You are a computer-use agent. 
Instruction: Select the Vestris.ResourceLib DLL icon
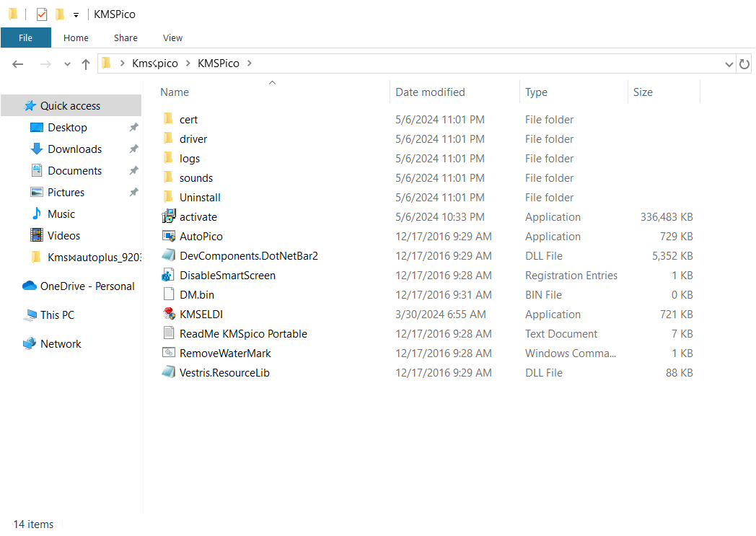coord(169,372)
